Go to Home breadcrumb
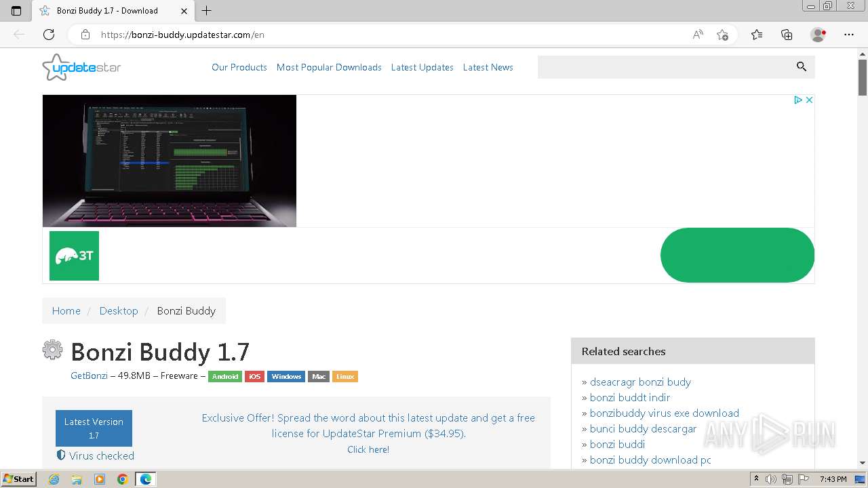This screenshot has height=488, width=868. coord(66,310)
